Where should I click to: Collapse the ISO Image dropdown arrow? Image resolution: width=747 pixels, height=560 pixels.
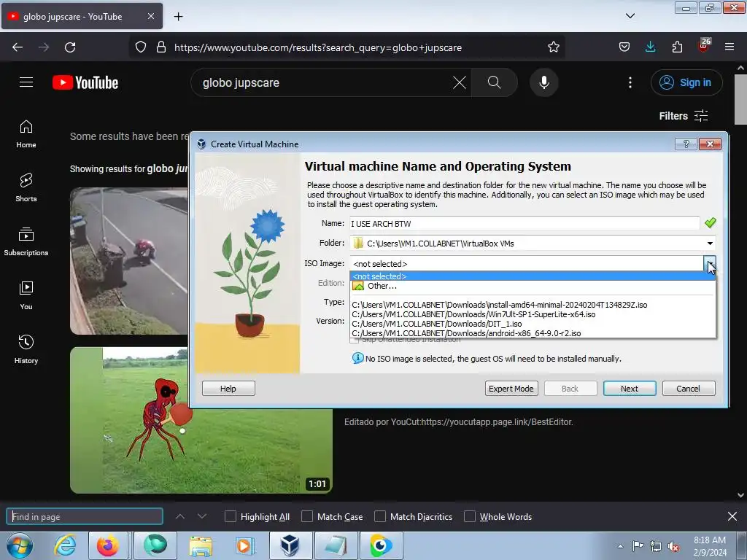(x=710, y=263)
